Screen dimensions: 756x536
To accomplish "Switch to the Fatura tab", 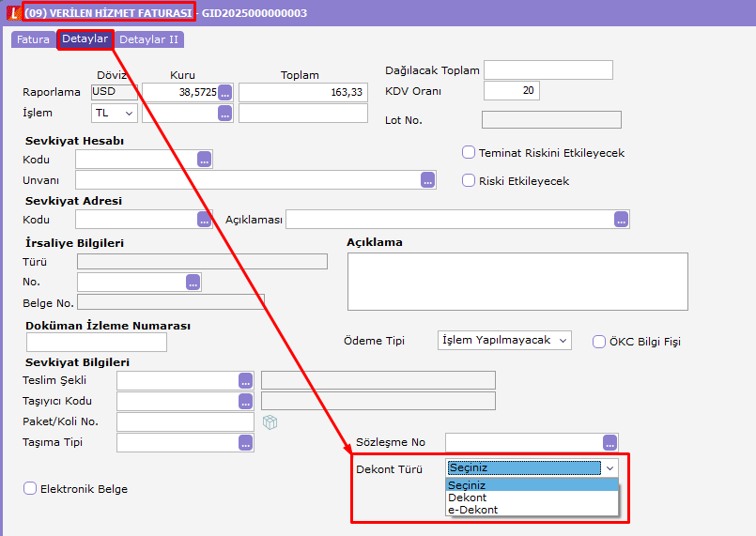I will tap(33, 39).
